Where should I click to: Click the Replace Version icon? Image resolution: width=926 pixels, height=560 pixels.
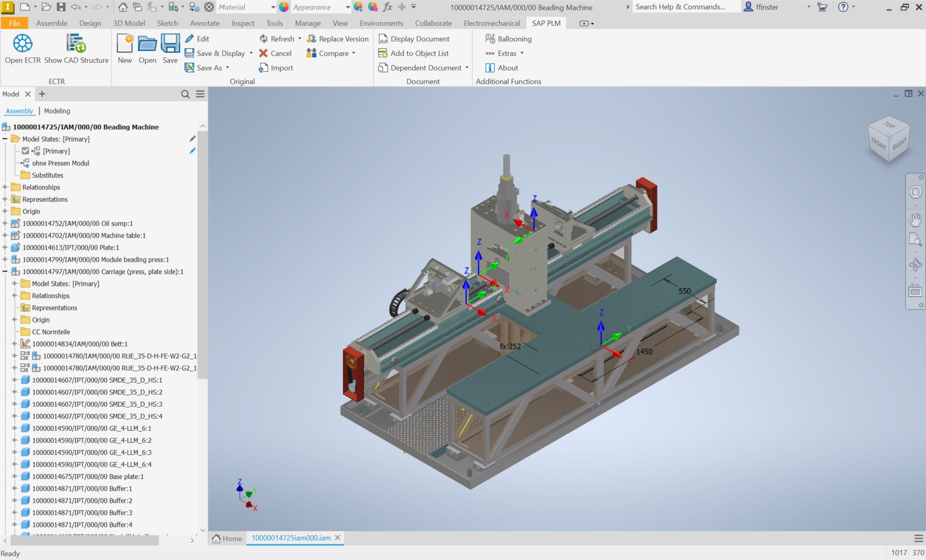tap(312, 39)
